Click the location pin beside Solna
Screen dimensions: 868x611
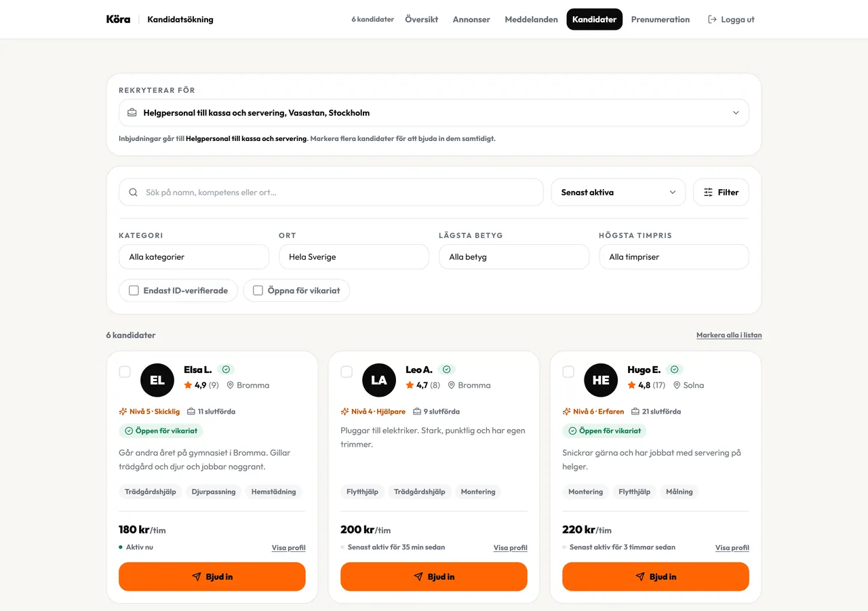[x=677, y=385]
